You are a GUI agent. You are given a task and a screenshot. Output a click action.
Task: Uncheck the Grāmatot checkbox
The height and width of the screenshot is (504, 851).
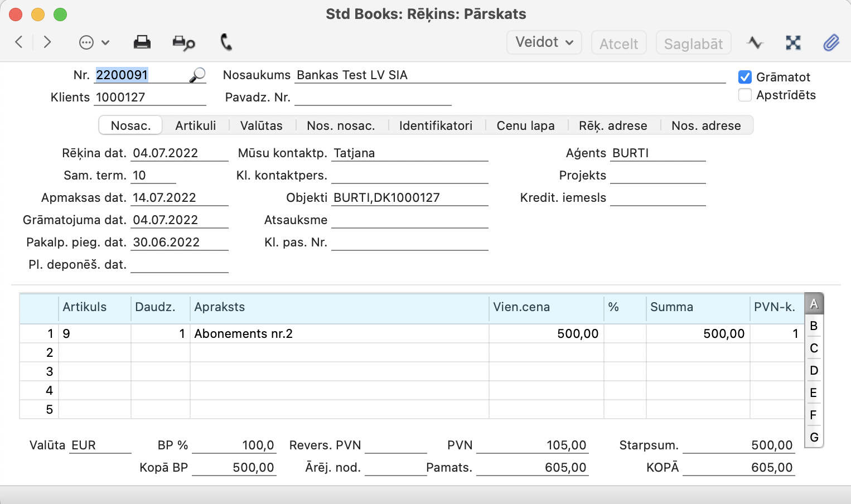745,77
